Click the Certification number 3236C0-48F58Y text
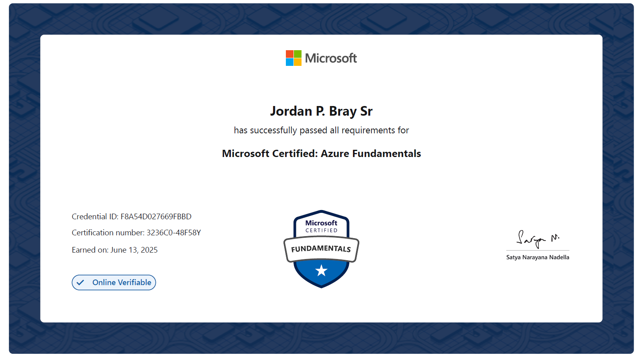Image resolution: width=644 pixels, height=357 pixels. pos(137,233)
